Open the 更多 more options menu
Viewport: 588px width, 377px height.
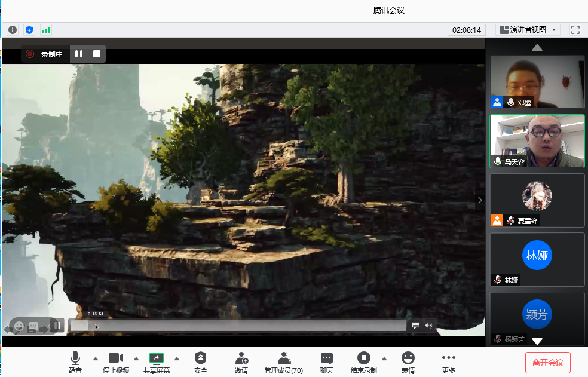(x=449, y=363)
